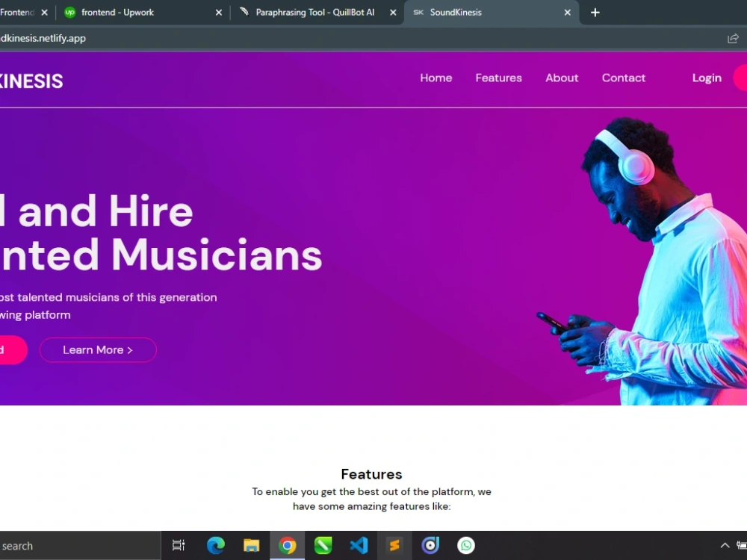Open the green pen app in the taskbar
The width and height of the screenshot is (747, 560).
pos(323,545)
